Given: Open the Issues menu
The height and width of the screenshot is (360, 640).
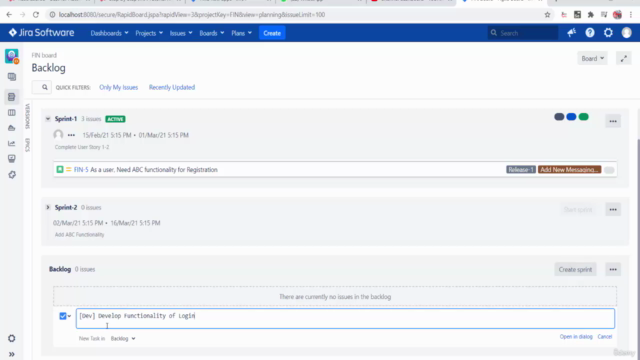Looking at the screenshot, I should point(181,33).
